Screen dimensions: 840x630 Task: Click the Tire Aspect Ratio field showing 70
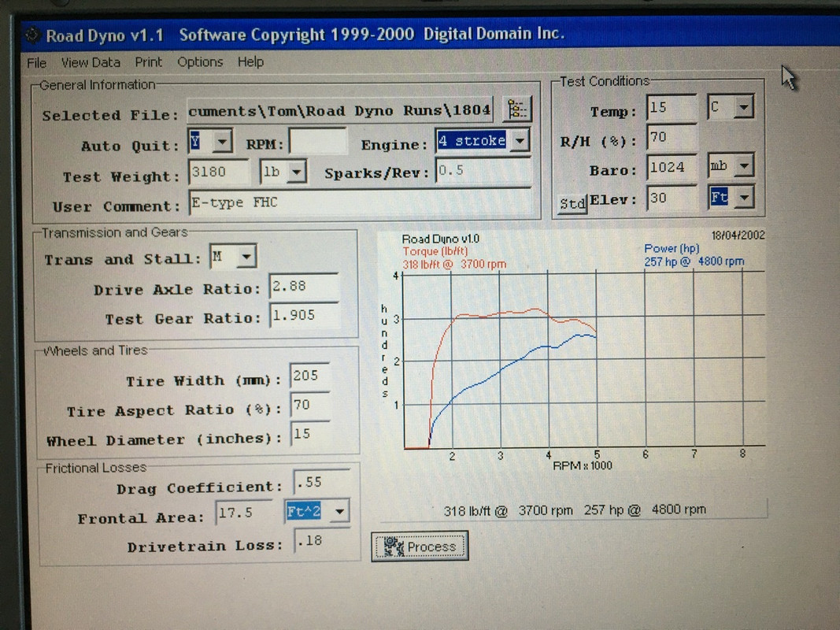tap(309, 405)
